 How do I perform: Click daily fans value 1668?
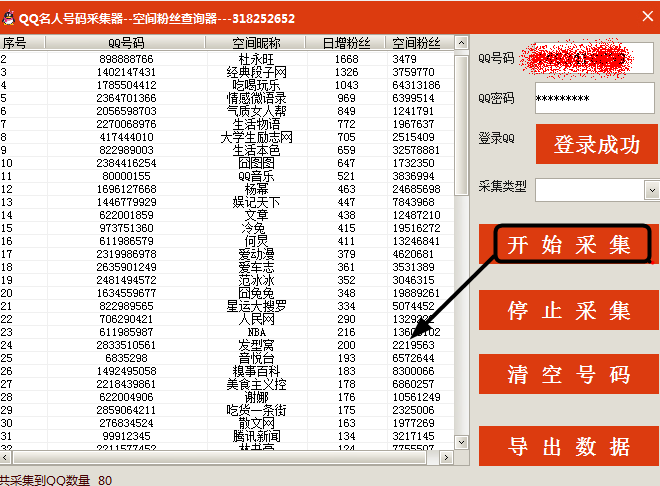pos(346,59)
